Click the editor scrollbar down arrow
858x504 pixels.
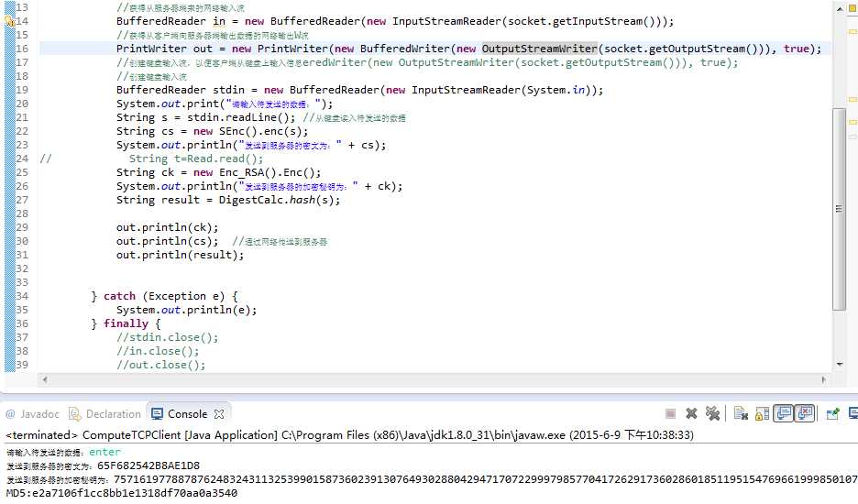[840, 364]
